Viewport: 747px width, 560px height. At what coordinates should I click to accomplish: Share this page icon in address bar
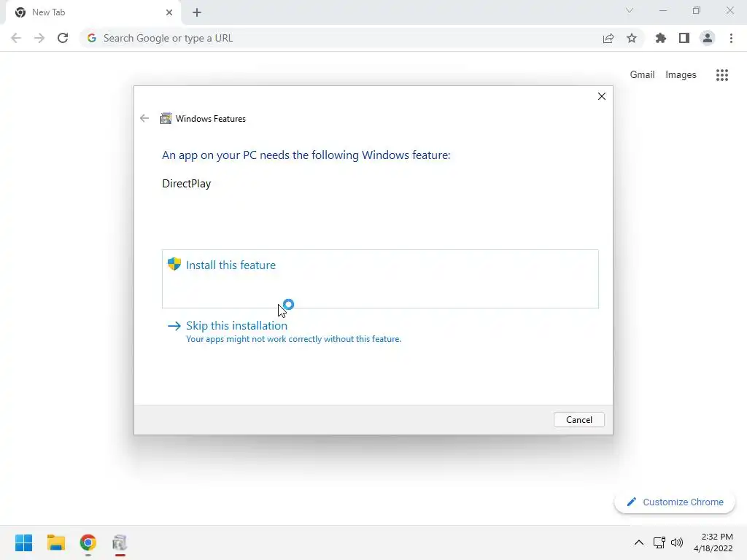click(608, 38)
